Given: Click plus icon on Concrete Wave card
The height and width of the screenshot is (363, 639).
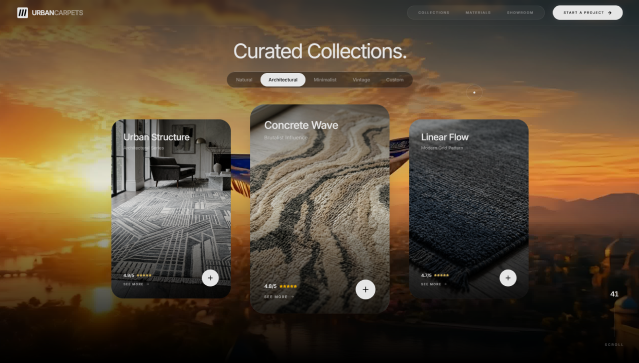Looking at the screenshot, I should pos(365,289).
